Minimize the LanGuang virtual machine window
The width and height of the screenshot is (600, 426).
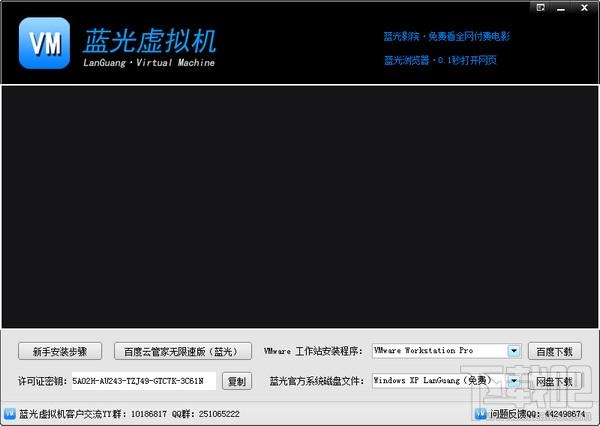pos(561,8)
